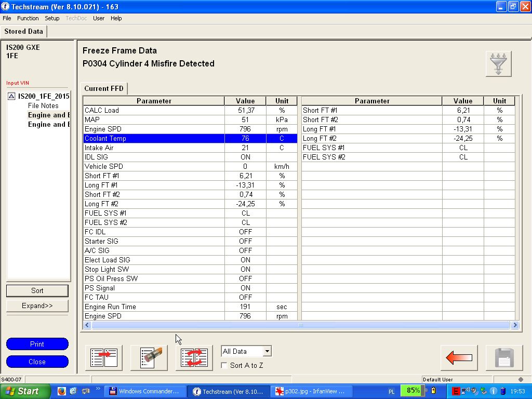
Task: Go back with the red arrow button
Action: coord(459,357)
